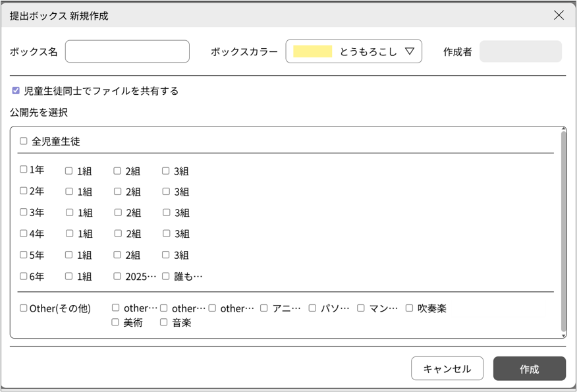This screenshot has height=392, width=577.
Task: Click the scrollbar down arrow in 公開先 list
Action: click(563, 335)
